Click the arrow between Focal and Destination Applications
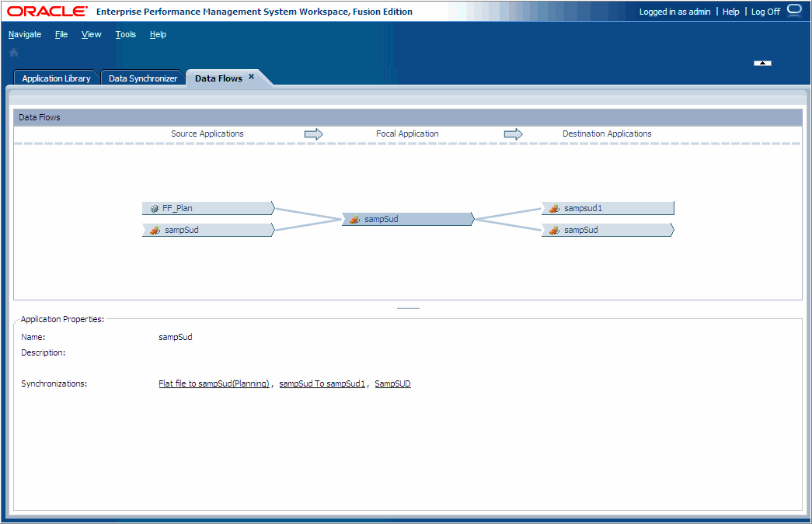This screenshot has height=524, width=812. pos(513,133)
